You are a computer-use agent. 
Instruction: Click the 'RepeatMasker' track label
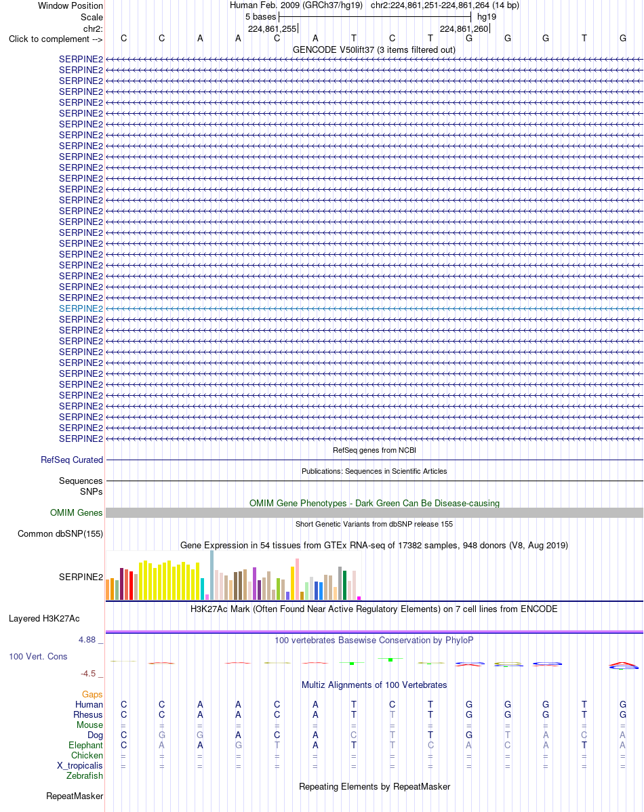[75, 796]
